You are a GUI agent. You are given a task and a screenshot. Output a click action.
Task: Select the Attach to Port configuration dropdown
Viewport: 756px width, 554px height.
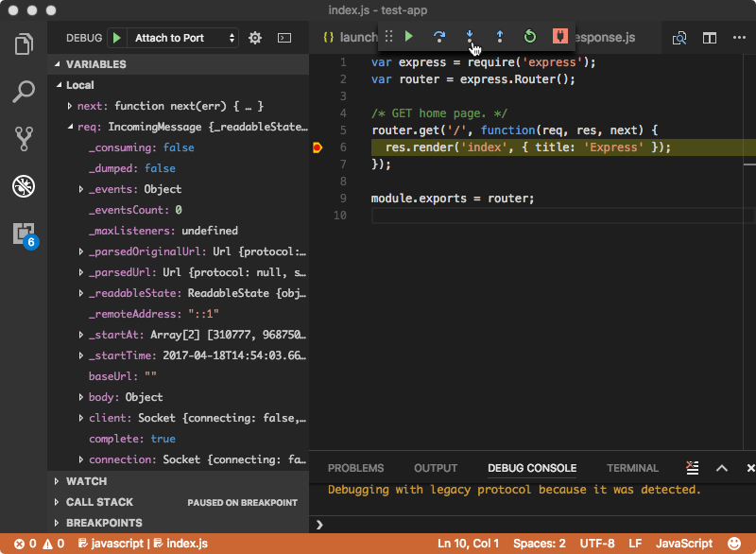[182, 38]
